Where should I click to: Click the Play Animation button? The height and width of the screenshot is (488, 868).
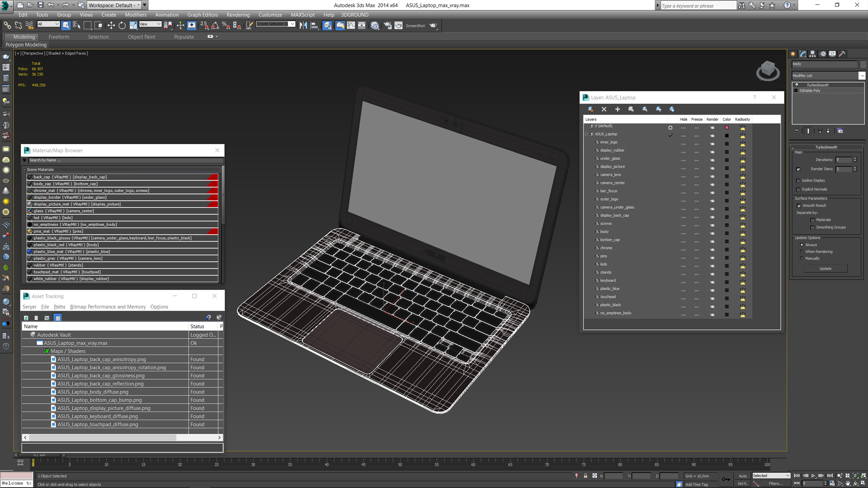(x=813, y=476)
